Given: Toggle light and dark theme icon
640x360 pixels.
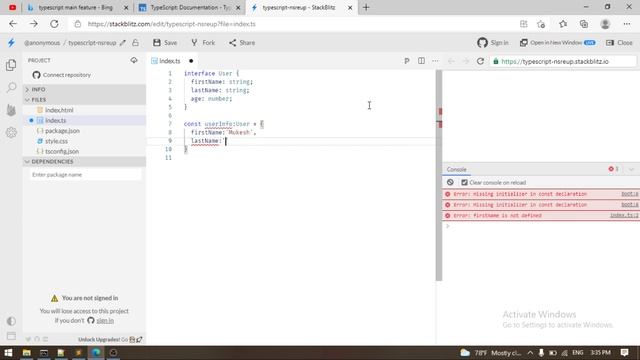Looking at the screenshot, I should pos(11,321).
